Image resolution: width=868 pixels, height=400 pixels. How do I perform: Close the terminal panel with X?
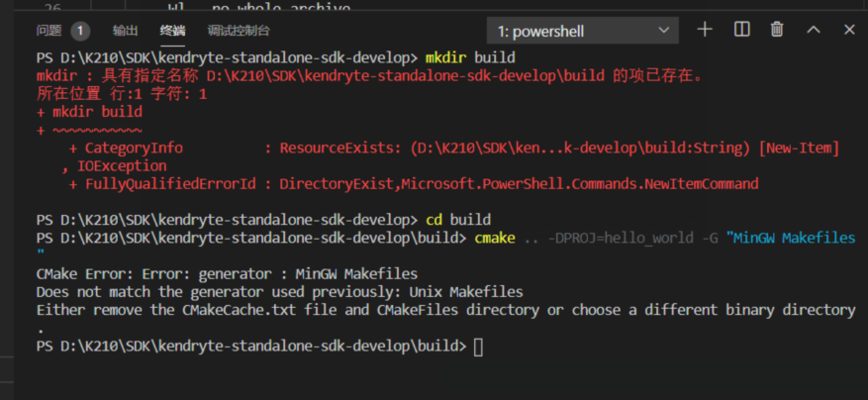[849, 30]
